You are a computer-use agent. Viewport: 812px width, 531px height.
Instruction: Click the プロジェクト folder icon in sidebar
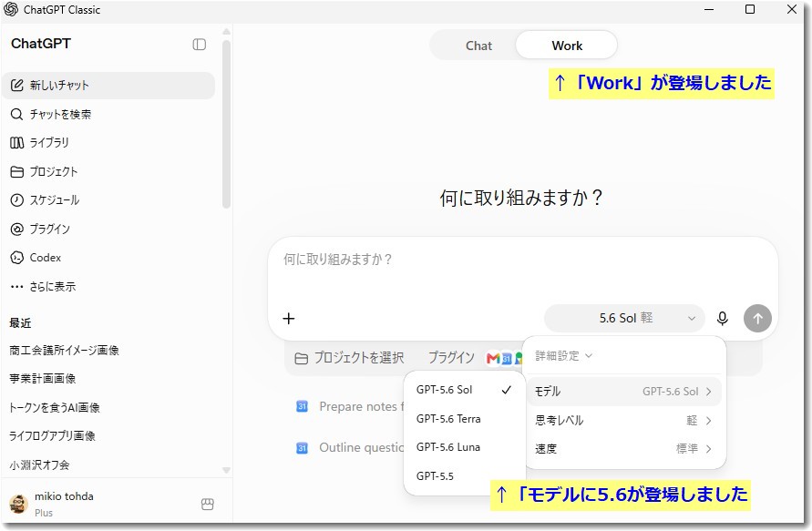click(17, 172)
